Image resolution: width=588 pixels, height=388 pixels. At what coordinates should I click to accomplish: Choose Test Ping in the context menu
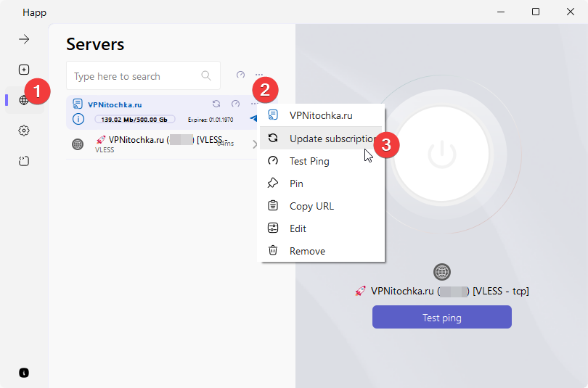(321, 161)
